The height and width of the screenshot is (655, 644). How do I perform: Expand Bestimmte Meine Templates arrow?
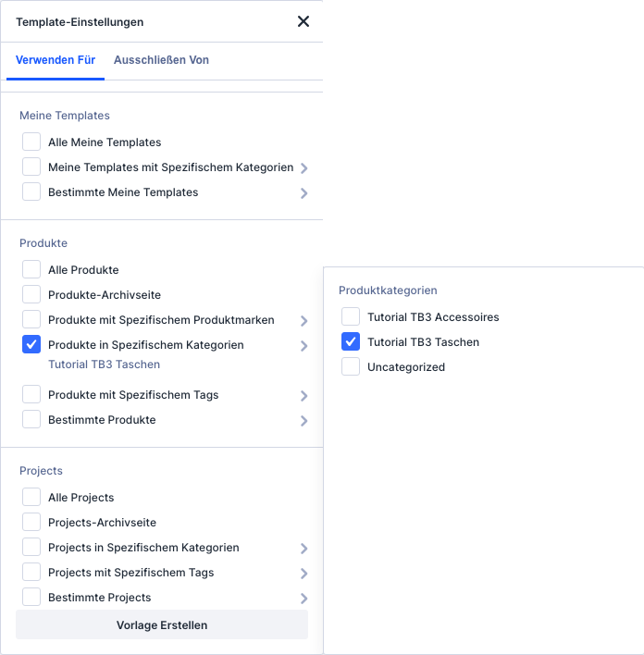point(304,193)
